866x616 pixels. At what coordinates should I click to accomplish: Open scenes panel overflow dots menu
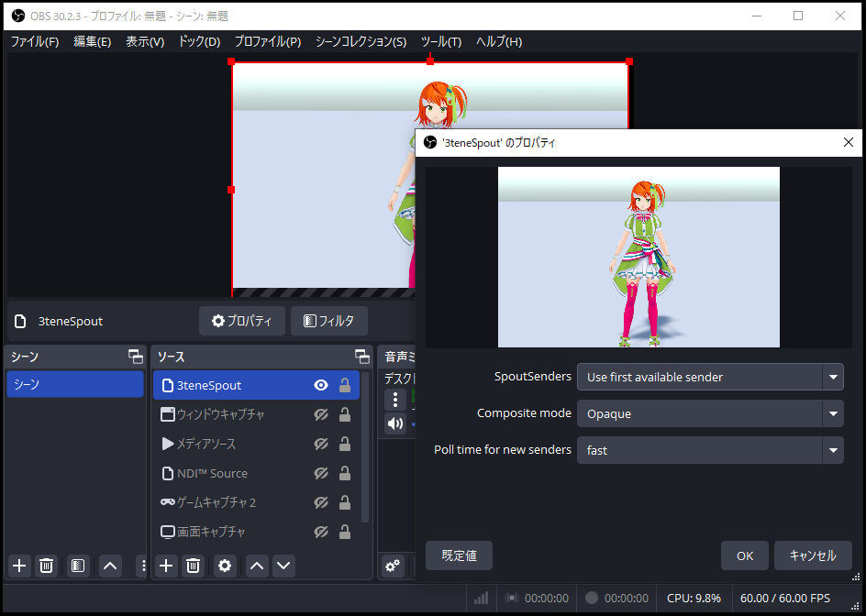click(x=143, y=566)
